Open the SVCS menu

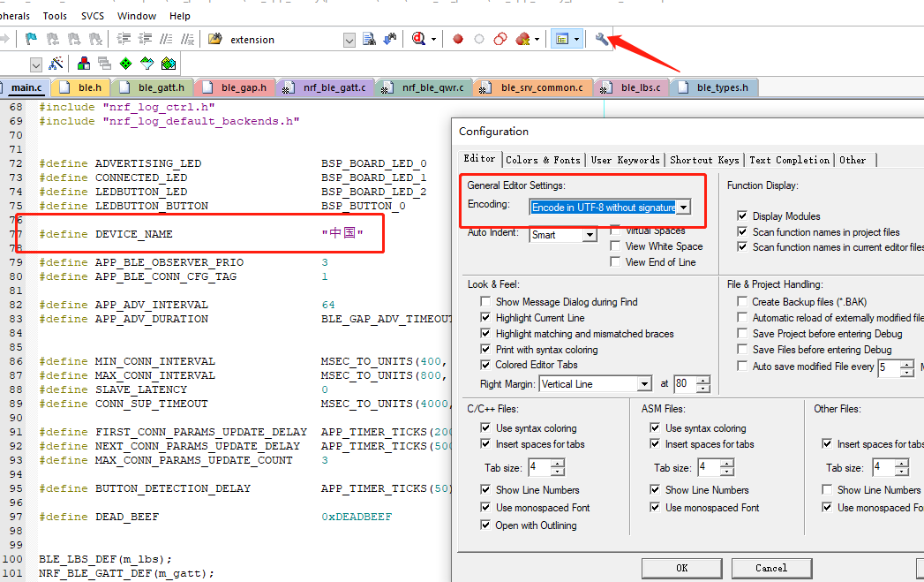pyautogui.click(x=93, y=16)
